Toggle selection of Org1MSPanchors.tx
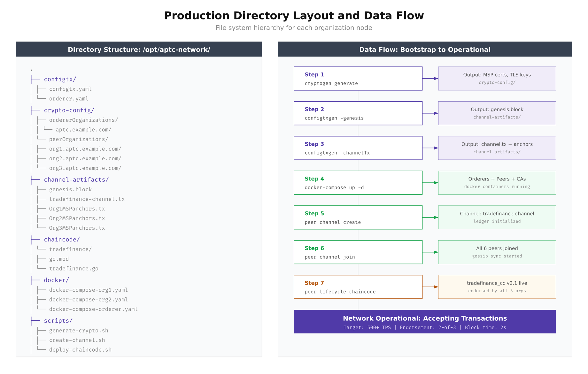 (x=77, y=209)
